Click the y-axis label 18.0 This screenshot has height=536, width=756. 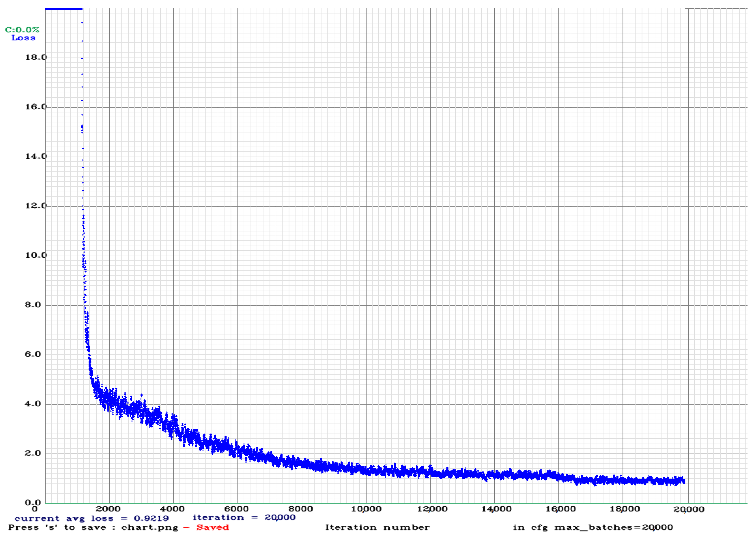[36, 57]
